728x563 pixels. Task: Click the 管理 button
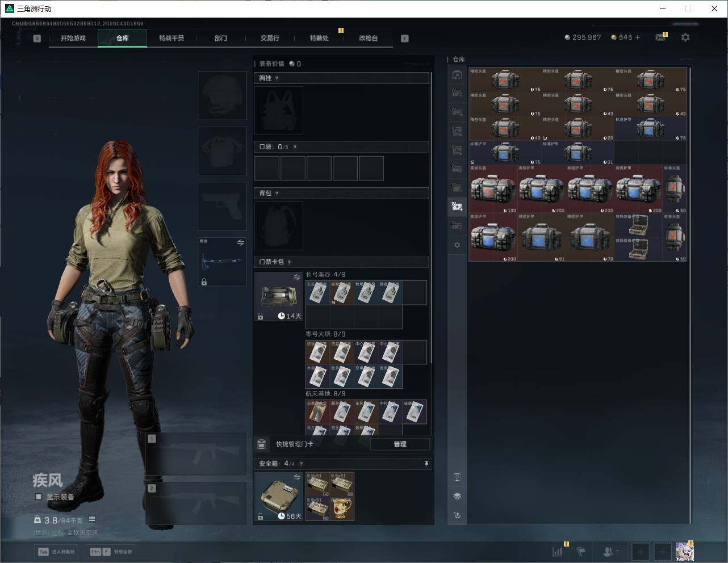click(400, 444)
